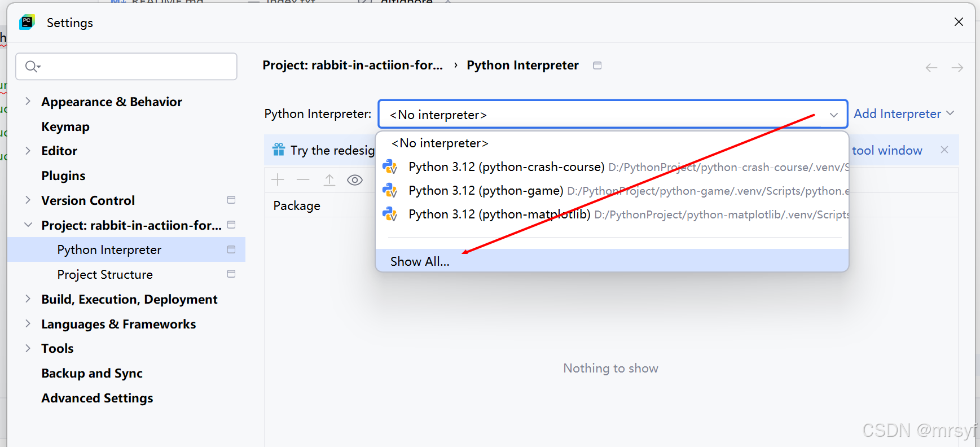Click project-level icon on Project Structure row
The width and height of the screenshot is (980, 447).
tap(231, 274)
